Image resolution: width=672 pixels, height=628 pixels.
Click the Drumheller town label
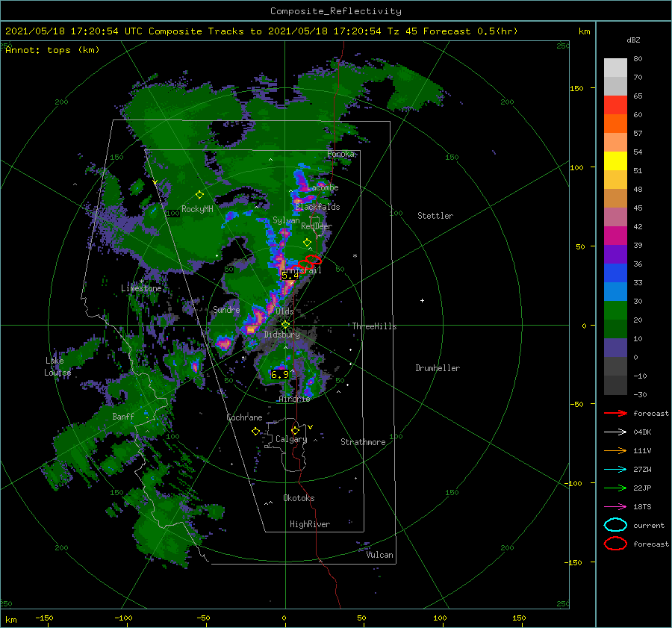tap(438, 368)
